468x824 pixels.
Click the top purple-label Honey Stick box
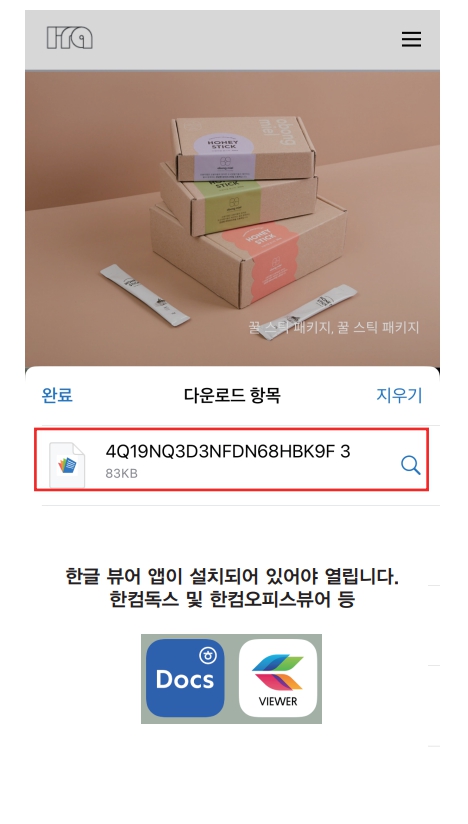coord(244,149)
